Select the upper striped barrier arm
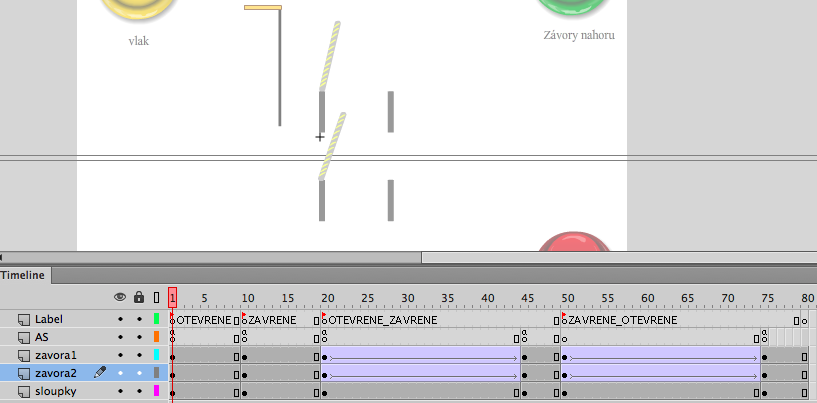The image size is (817, 403). [330, 56]
